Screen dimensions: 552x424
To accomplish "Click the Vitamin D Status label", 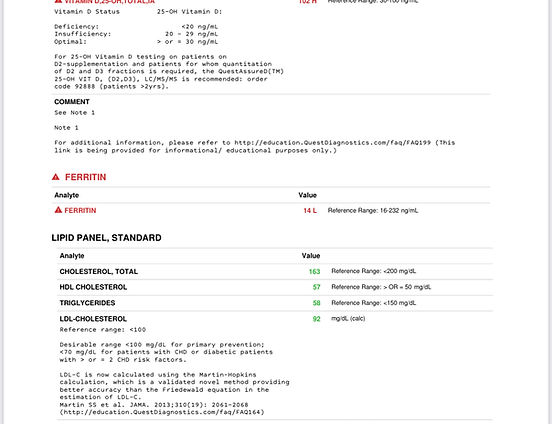I will 87,12.
